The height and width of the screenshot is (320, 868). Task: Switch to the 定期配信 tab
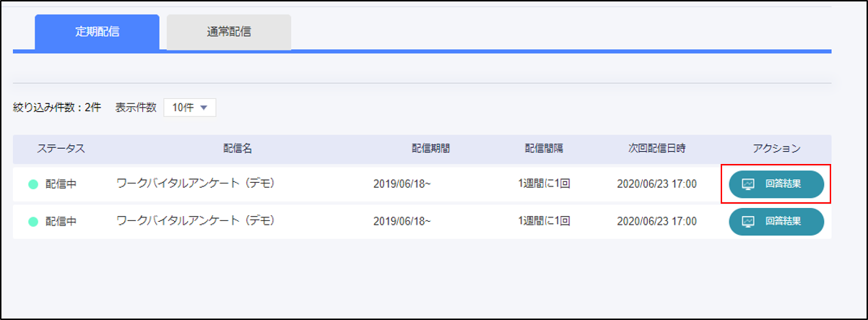(97, 32)
